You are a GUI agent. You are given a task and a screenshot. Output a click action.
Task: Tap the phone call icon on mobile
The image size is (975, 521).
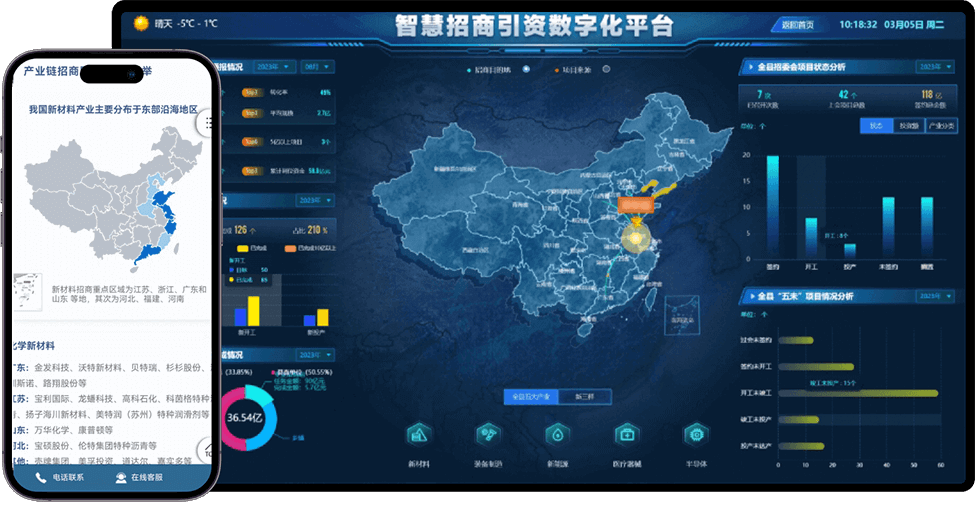(41, 478)
